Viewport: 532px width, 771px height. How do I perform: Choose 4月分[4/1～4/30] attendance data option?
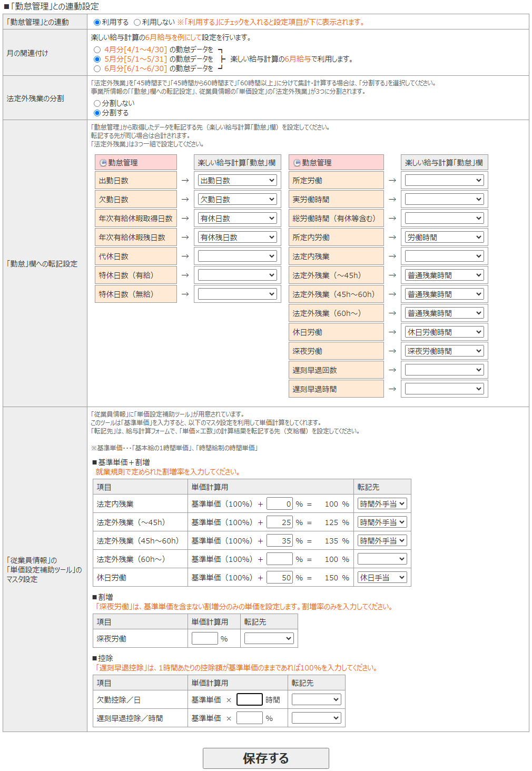(x=97, y=50)
